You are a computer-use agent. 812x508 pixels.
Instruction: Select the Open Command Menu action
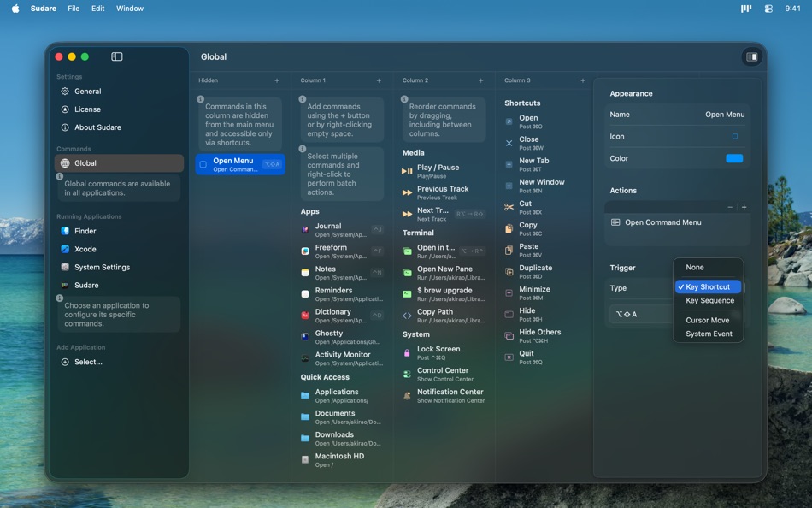(677, 222)
